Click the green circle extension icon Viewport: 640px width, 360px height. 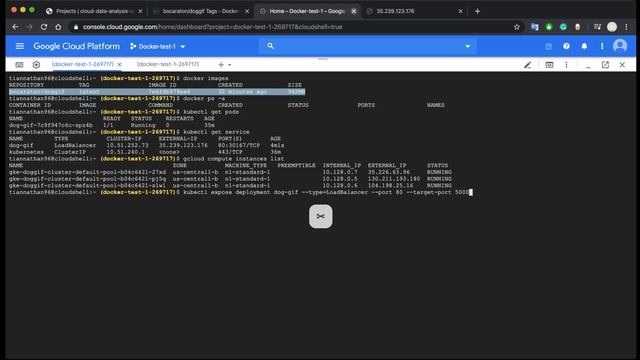[549, 27]
